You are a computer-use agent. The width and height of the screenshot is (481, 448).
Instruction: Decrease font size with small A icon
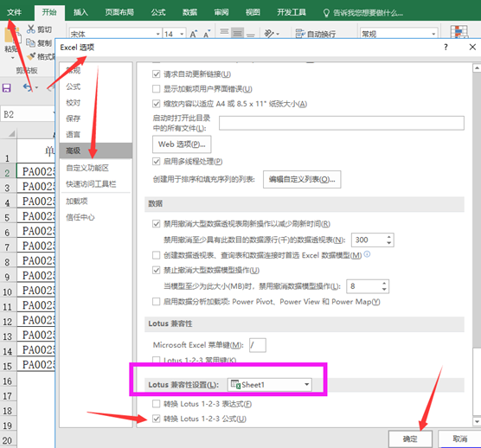point(207,34)
